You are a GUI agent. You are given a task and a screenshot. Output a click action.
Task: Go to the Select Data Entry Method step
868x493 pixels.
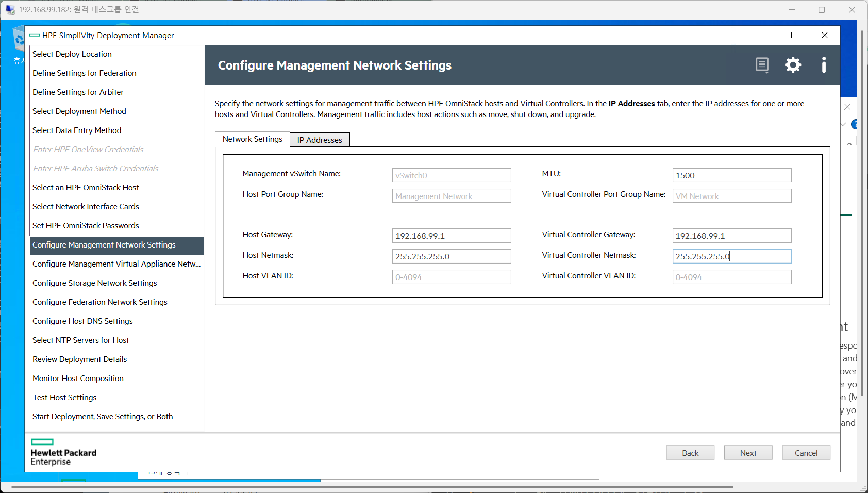click(x=77, y=130)
